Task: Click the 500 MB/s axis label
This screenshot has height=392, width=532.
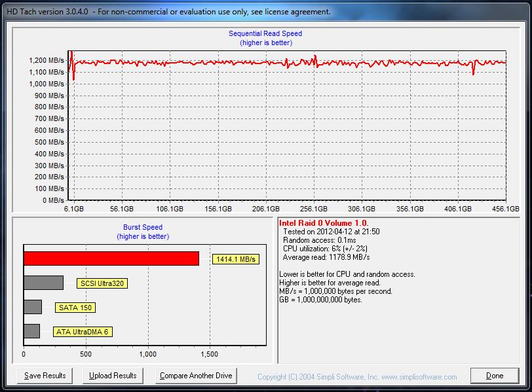Action: click(49, 142)
